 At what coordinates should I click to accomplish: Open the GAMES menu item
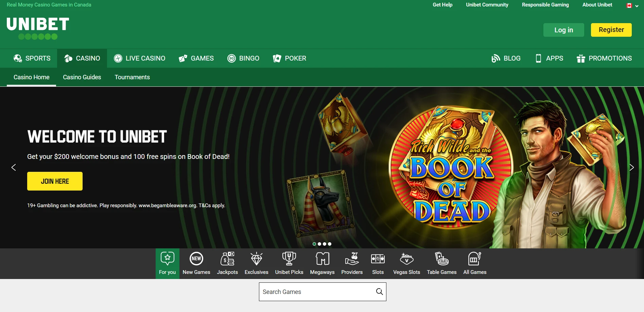tap(196, 58)
